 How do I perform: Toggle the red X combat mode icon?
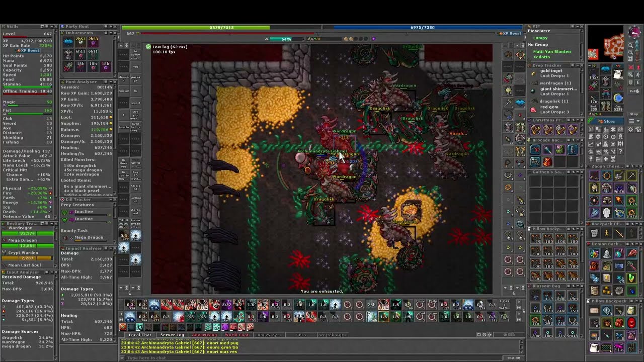[631, 67]
